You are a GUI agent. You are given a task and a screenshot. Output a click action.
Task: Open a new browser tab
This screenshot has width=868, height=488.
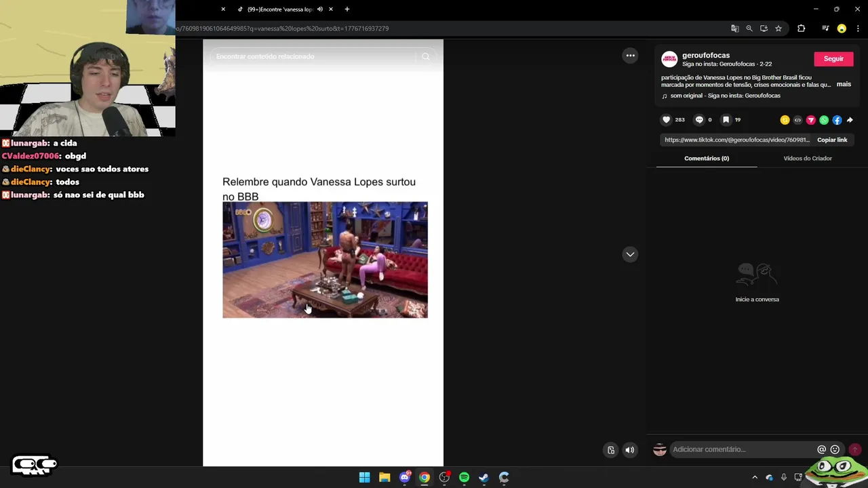click(x=347, y=9)
